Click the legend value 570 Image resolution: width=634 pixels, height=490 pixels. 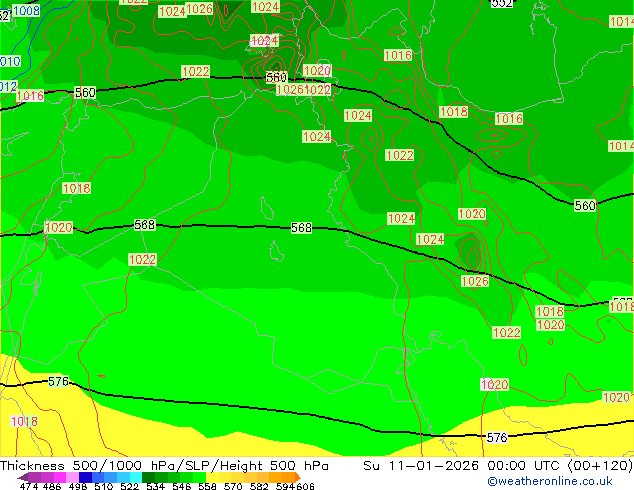pyautogui.click(x=233, y=486)
